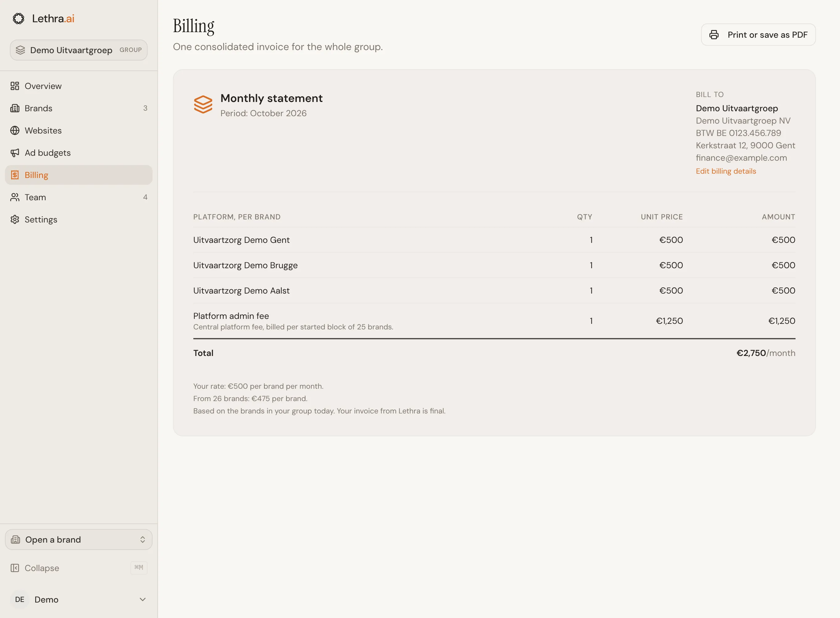Screen dimensions: 840x618
Task: Click the Team people icon
Action: tap(15, 197)
